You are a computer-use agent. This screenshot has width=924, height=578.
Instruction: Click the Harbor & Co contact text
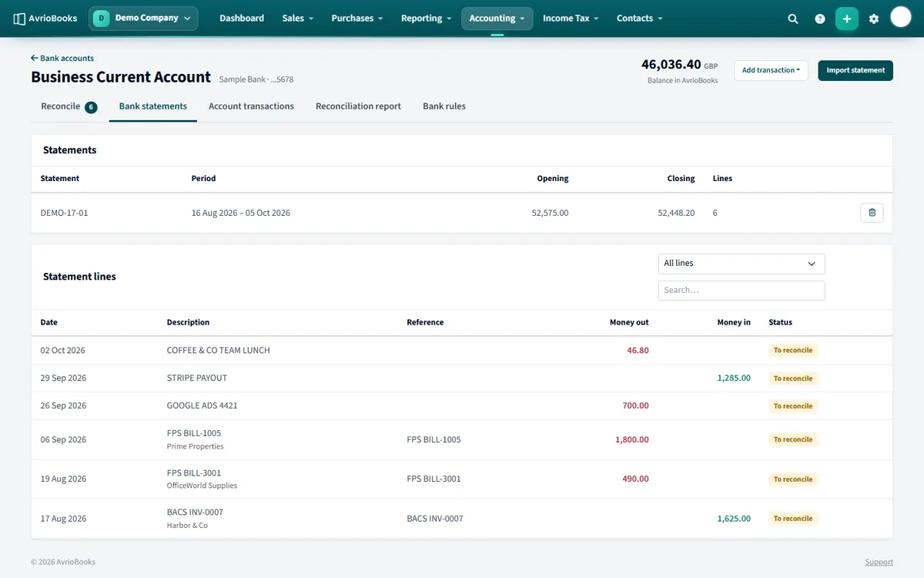[x=187, y=526]
